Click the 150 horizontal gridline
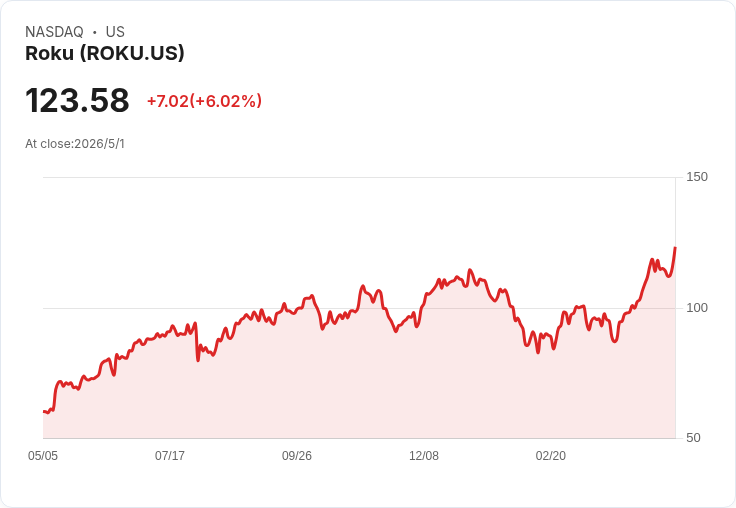This screenshot has width=736, height=508. (x=359, y=177)
